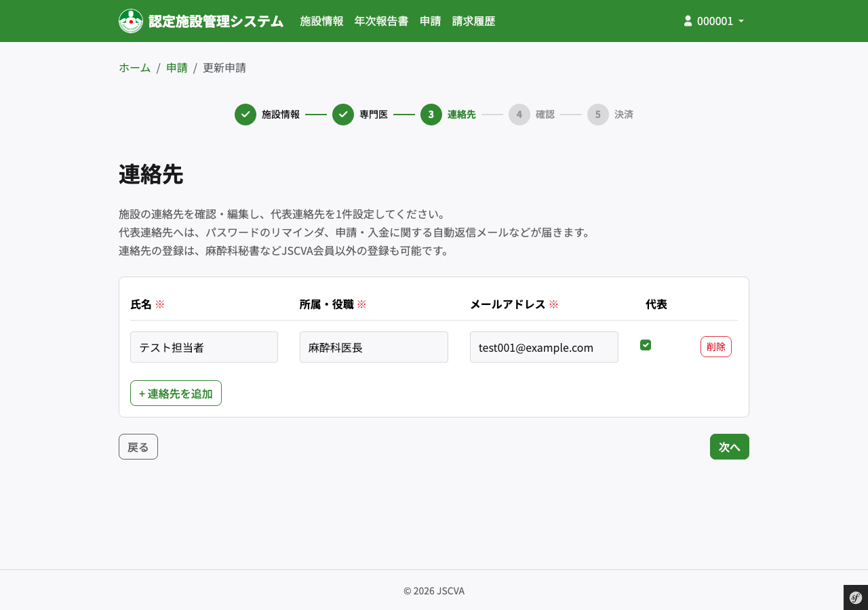Click the 決済 step 5 circle
Image resolution: width=868 pixels, height=610 pixels.
(597, 114)
